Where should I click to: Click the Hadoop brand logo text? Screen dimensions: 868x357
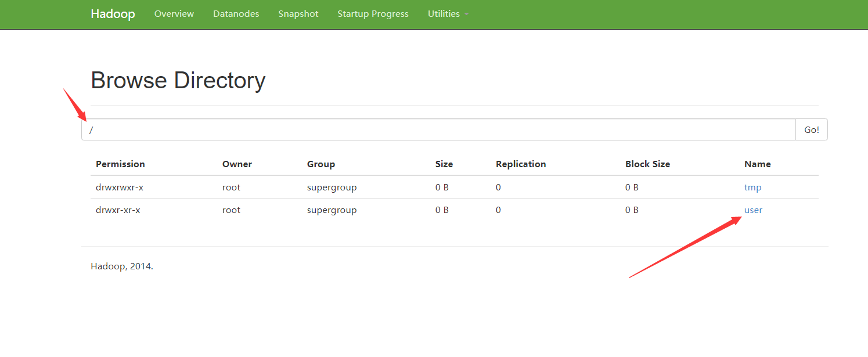point(113,14)
